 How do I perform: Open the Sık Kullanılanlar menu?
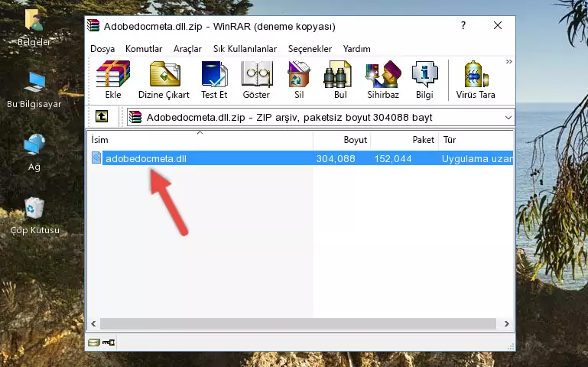point(245,49)
